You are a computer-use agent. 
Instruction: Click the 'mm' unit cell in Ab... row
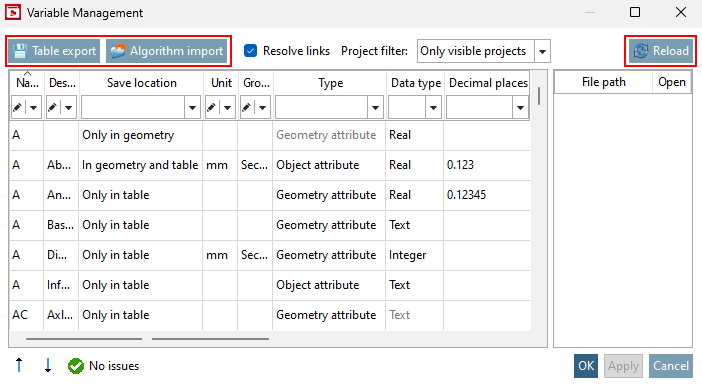pos(220,165)
